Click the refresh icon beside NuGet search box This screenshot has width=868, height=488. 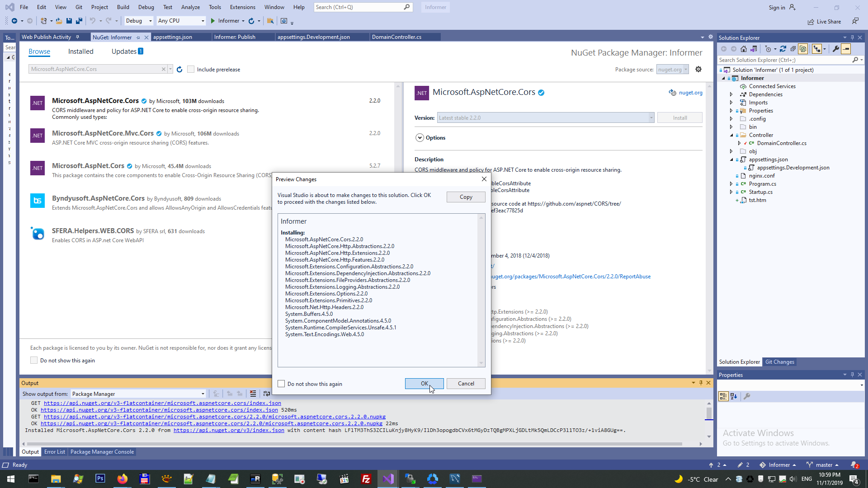coord(179,69)
